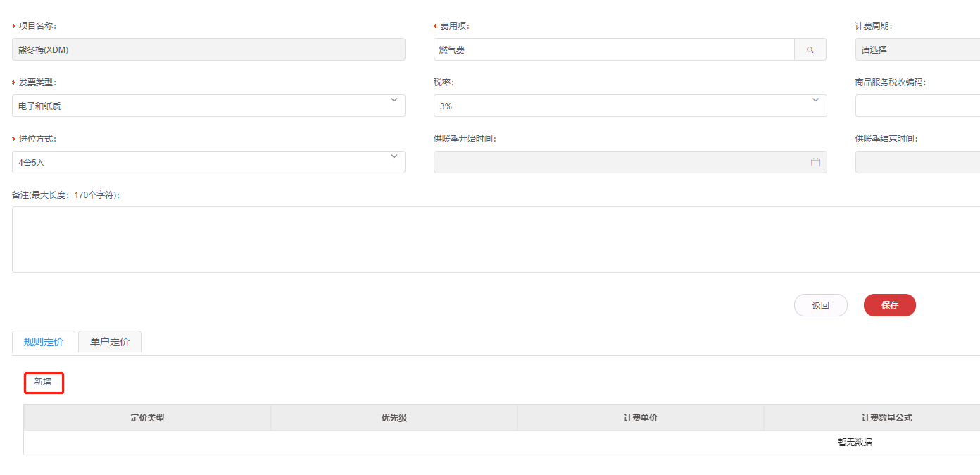Expand the 税率 dropdown showing 3%

coord(629,106)
